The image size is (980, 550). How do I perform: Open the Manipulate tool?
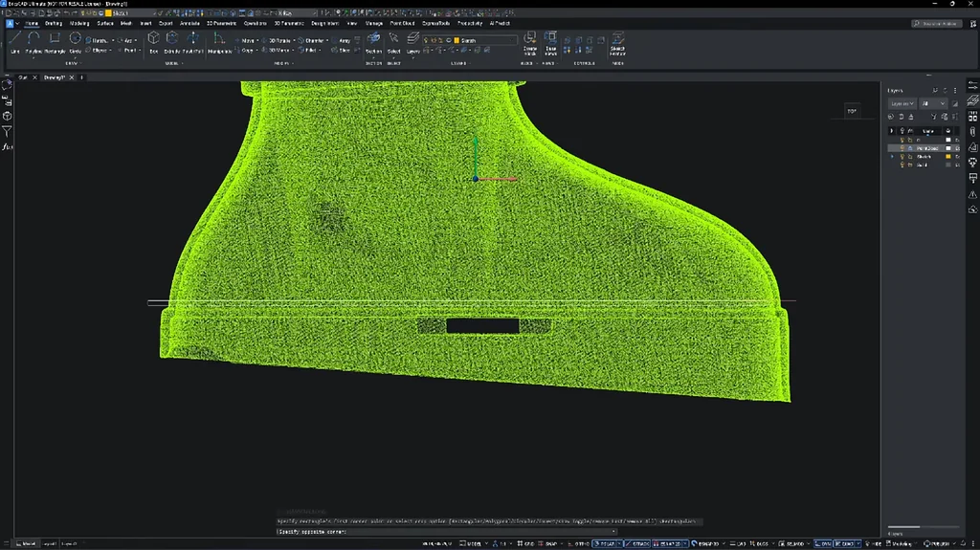[x=219, y=43]
